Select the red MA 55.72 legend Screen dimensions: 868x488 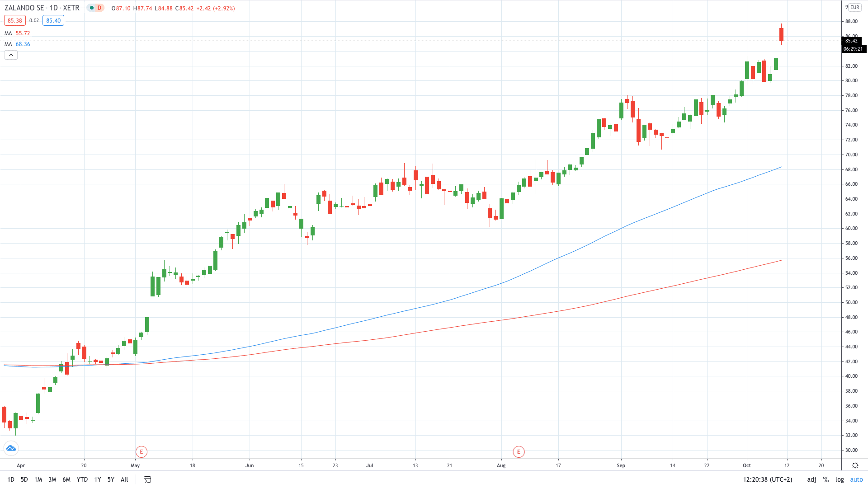point(17,33)
